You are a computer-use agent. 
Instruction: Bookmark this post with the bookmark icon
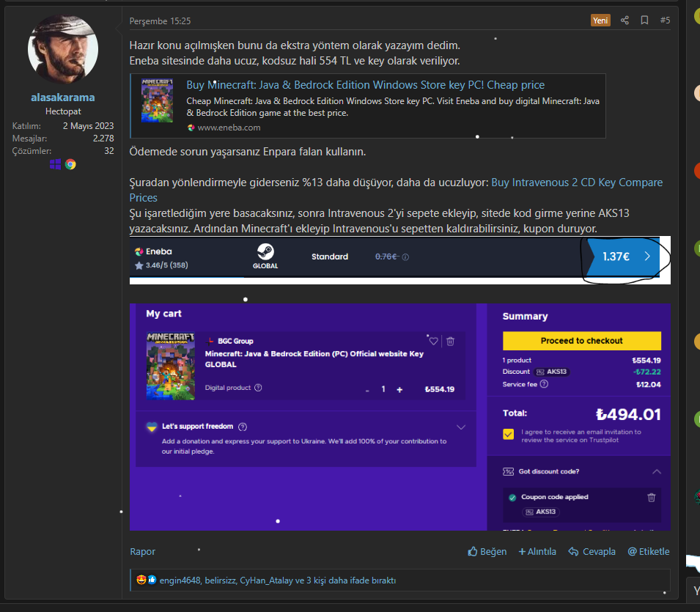(644, 21)
